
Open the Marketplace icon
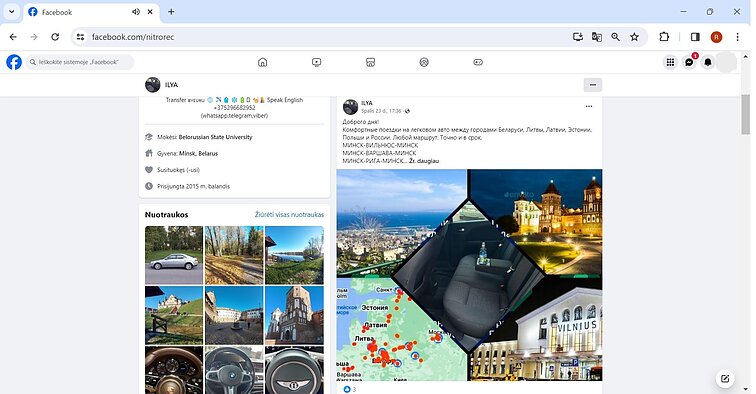[x=370, y=62]
